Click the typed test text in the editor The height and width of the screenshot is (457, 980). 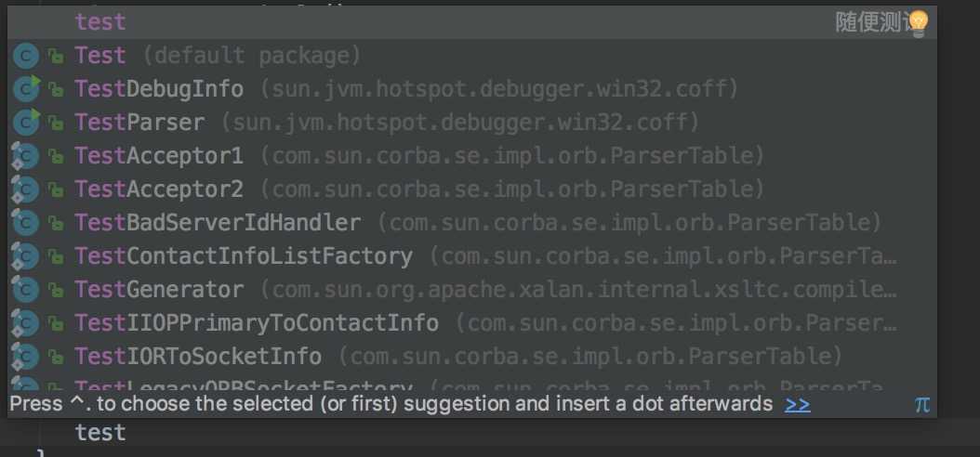100,433
